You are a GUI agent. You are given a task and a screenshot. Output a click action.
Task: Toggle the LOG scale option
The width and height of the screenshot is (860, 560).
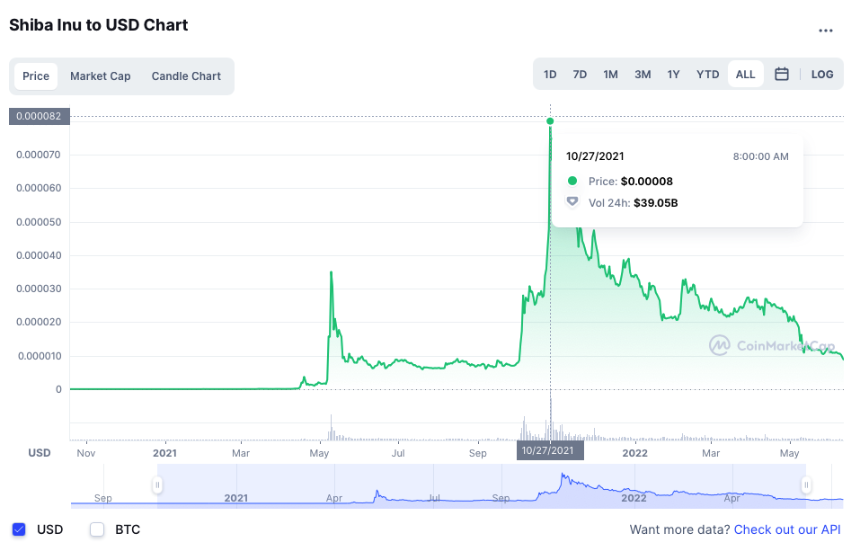[x=822, y=74]
